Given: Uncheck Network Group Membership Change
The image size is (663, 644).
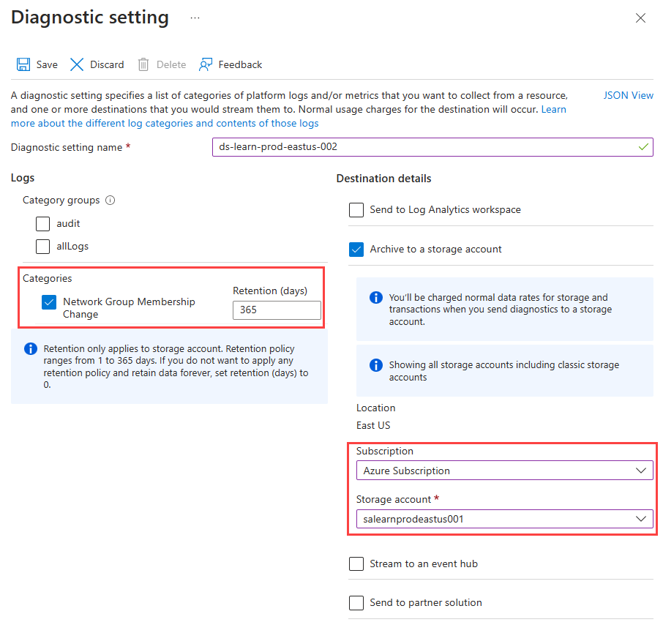Looking at the screenshot, I should coord(48,302).
